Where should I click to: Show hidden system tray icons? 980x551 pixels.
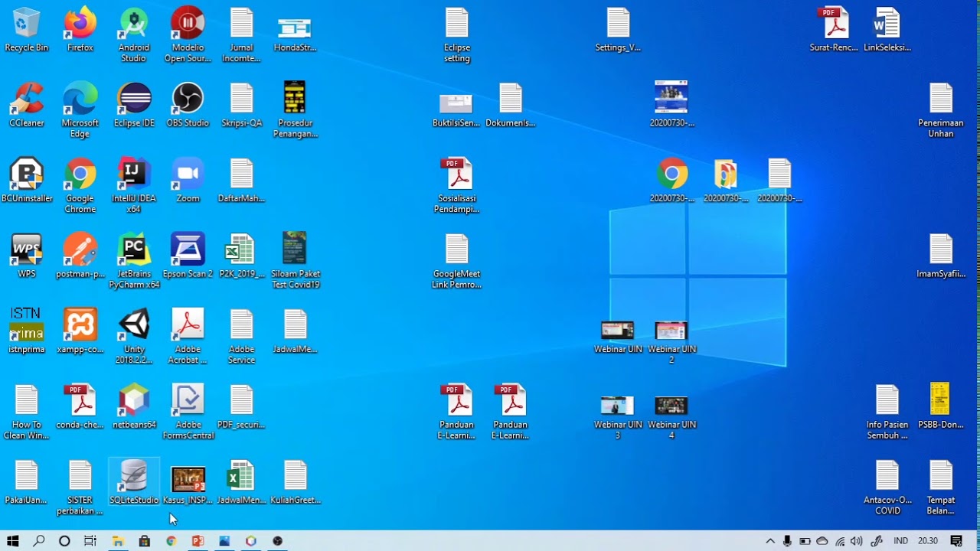[x=770, y=541]
